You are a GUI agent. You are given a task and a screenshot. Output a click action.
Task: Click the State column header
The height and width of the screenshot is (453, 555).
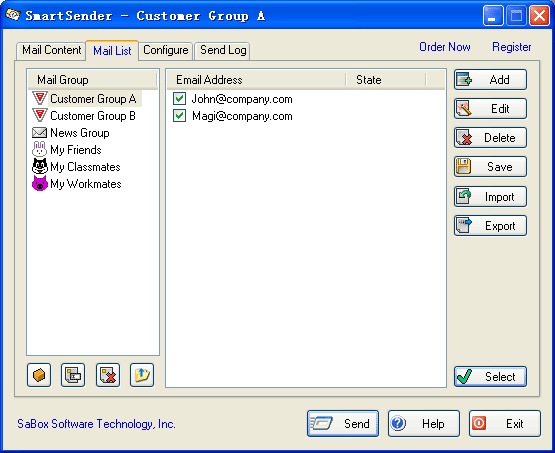[386, 80]
